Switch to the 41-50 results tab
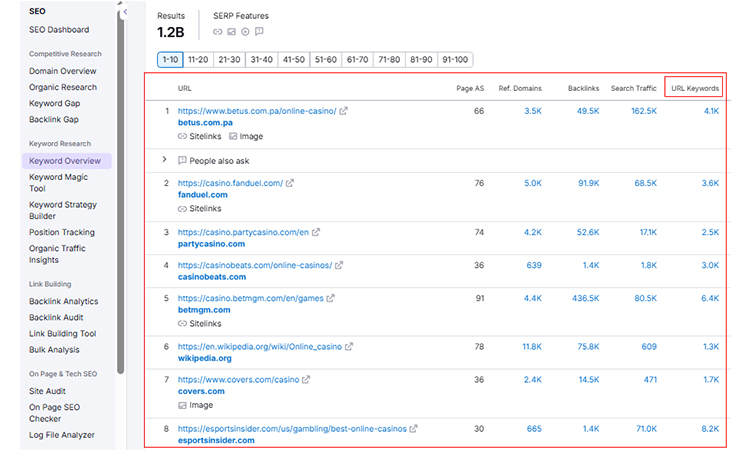 294,60
